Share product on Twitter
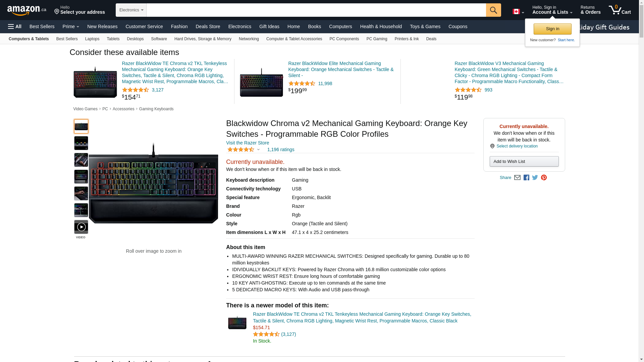The image size is (644, 362). point(535,178)
